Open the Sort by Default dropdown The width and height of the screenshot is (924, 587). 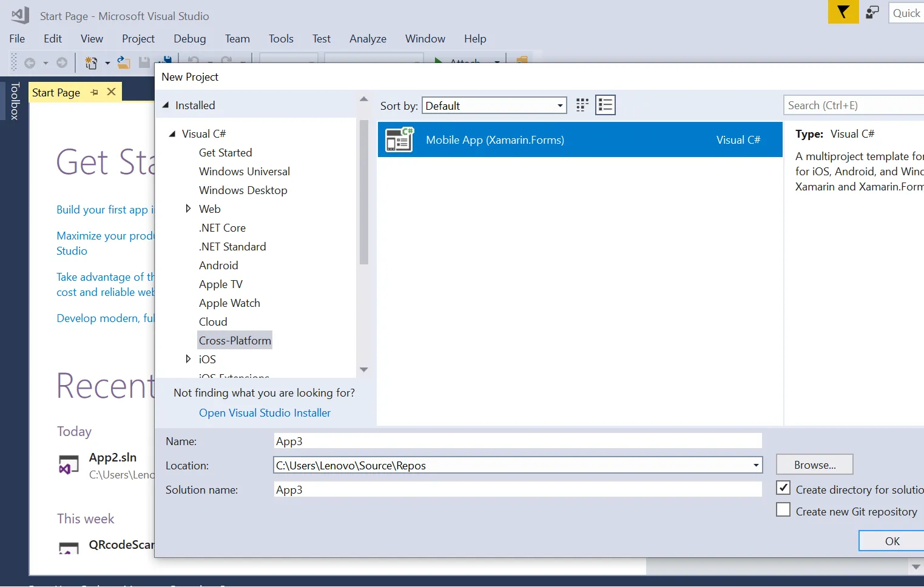click(494, 106)
